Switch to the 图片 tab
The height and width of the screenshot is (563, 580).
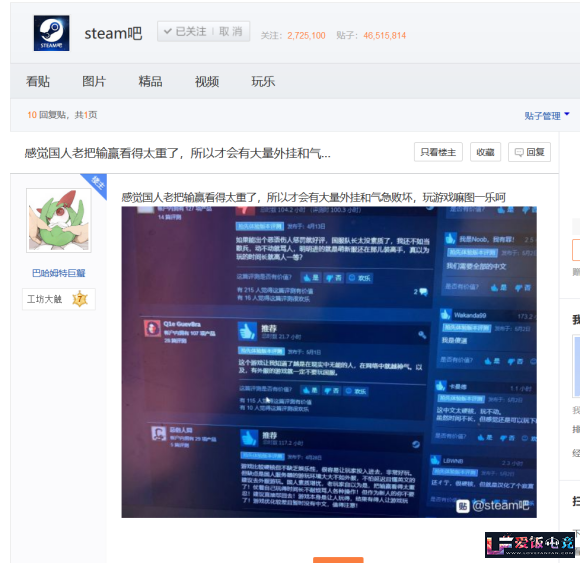94,81
